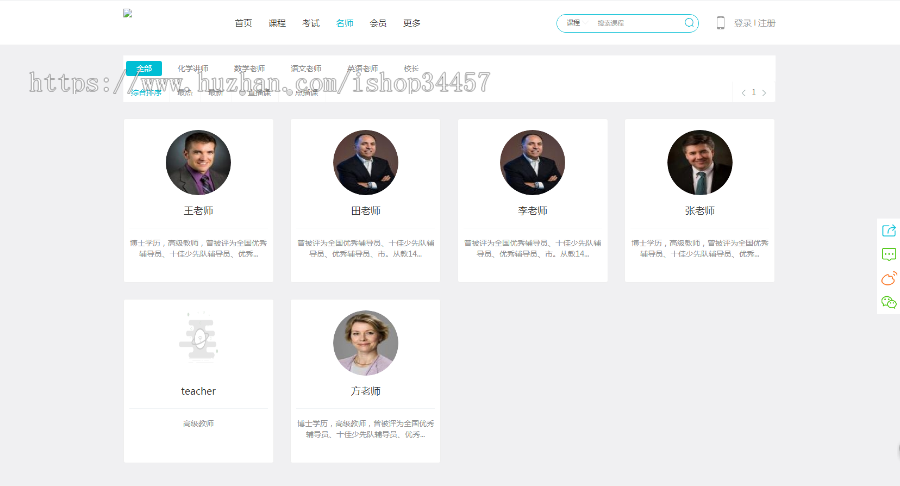This screenshot has height=486, width=900.
Task: Click page number 1 in pagination
Action: click(754, 92)
